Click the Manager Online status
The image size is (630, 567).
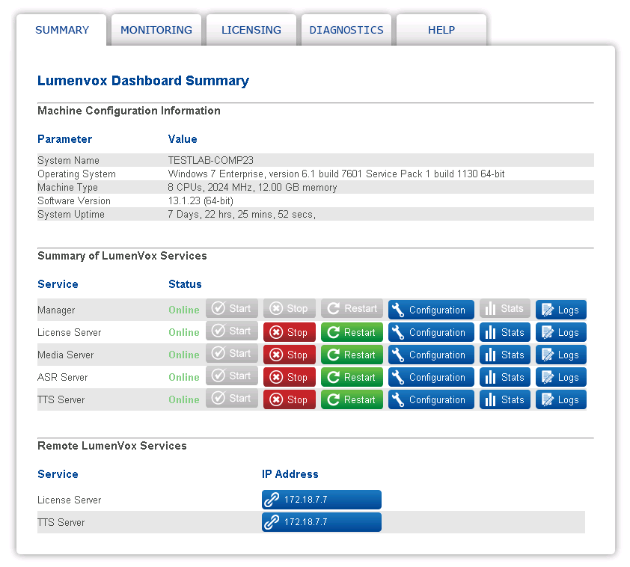[184, 310]
